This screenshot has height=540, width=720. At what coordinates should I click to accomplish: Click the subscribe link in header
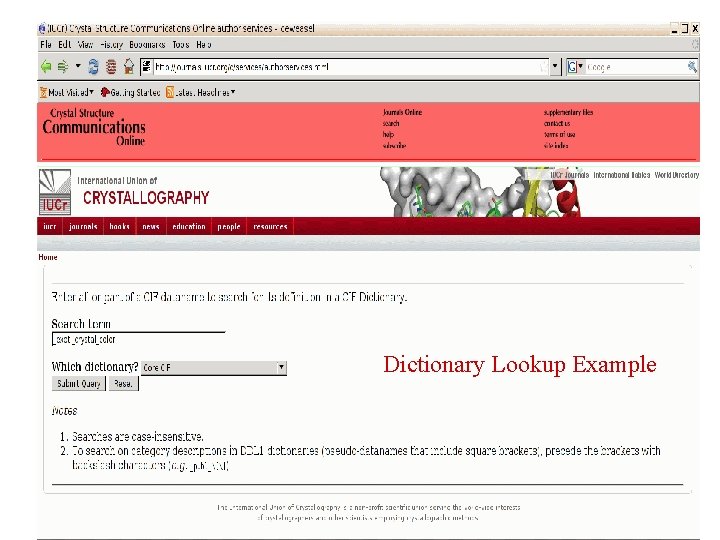pos(394,146)
